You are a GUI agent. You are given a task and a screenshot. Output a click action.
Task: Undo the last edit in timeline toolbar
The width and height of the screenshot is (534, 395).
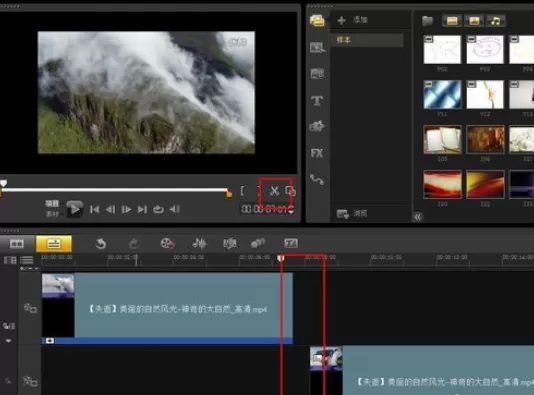pos(101,243)
